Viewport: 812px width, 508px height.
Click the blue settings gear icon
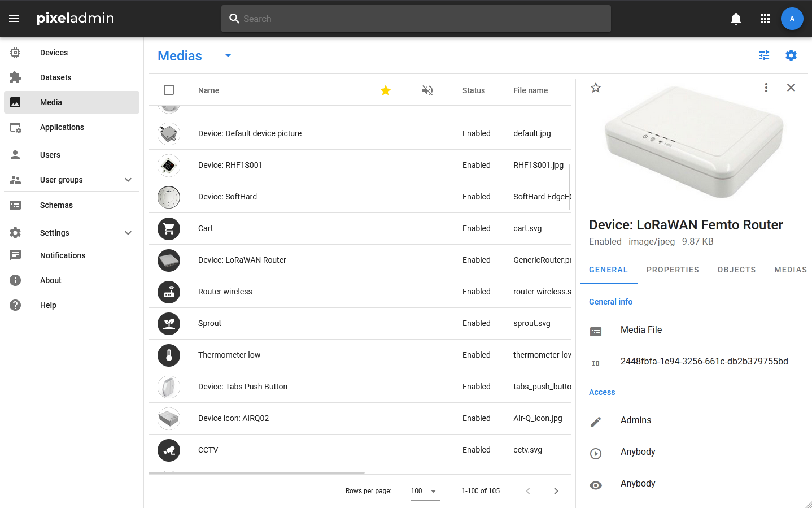point(791,55)
